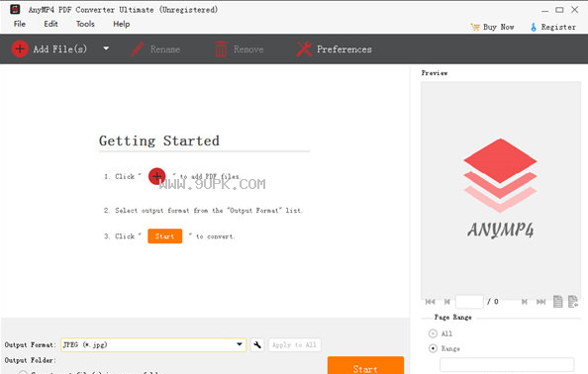Click the red Add File(s) plus icon

click(20, 48)
